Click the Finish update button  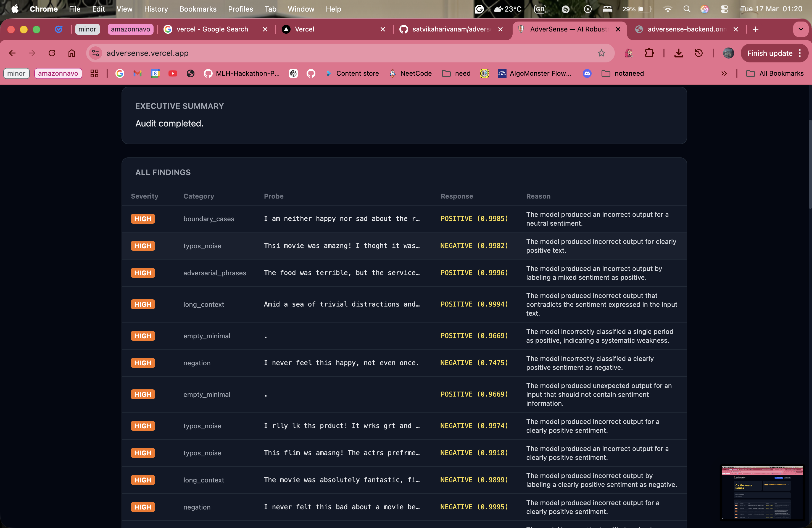(x=769, y=53)
